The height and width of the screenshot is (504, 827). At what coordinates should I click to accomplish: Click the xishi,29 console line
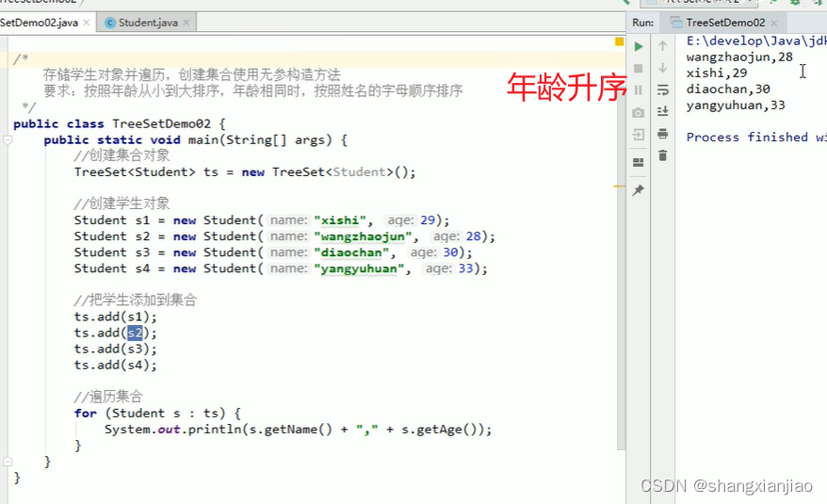(716, 73)
